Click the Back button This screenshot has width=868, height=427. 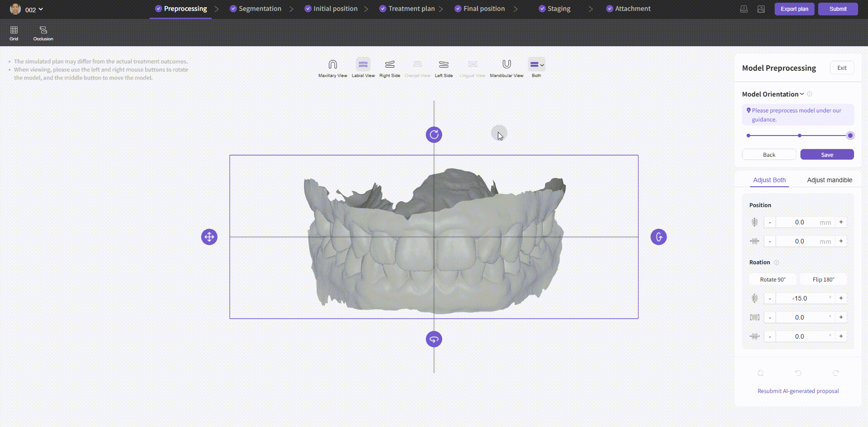tap(769, 155)
